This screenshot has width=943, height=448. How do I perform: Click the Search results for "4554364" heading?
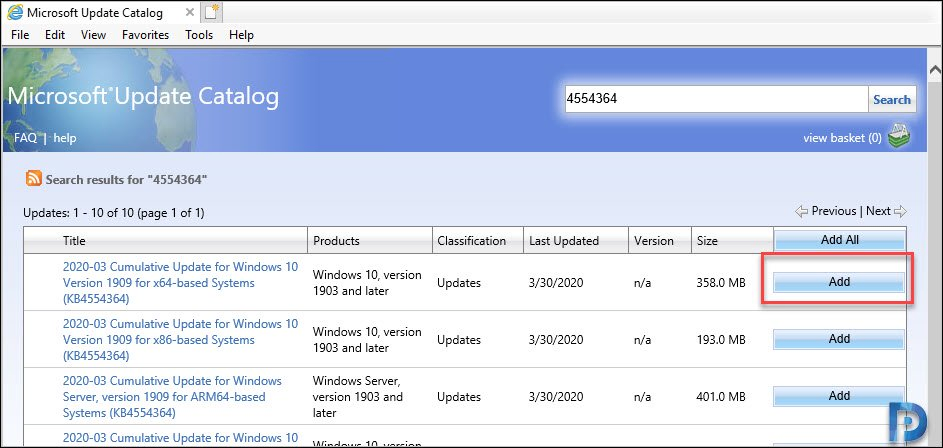[x=126, y=179]
